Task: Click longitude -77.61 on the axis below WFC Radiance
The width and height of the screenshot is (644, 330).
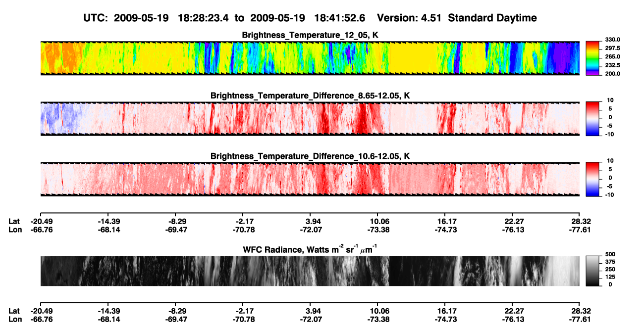Action: (x=580, y=319)
